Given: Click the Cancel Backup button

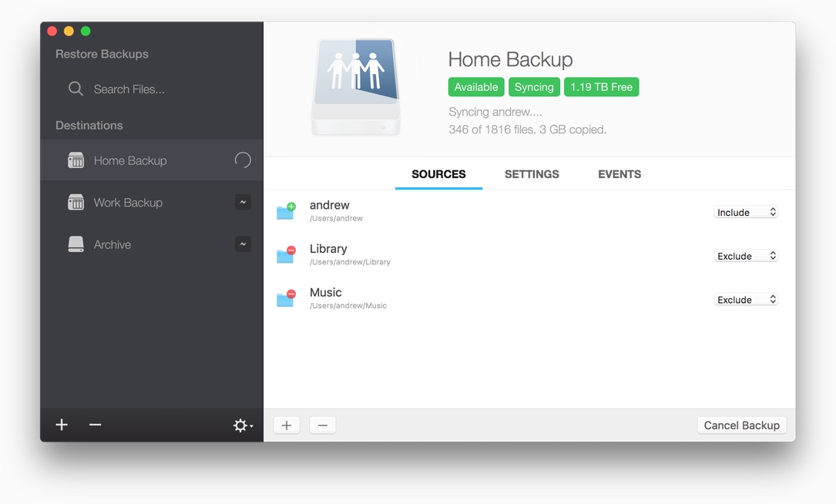Looking at the screenshot, I should pyautogui.click(x=742, y=425).
